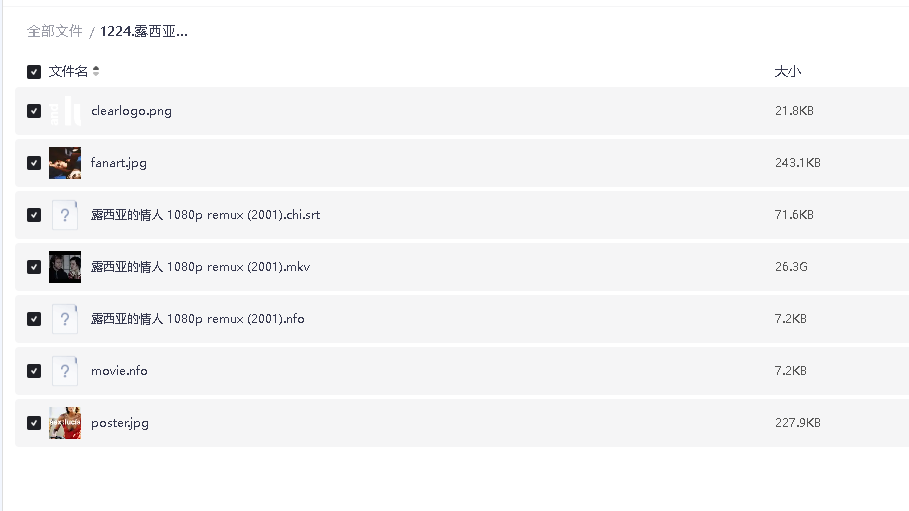Image resolution: width=909 pixels, height=511 pixels.
Task: Open the file named clearlogo.png
Action: click(131, 111)
